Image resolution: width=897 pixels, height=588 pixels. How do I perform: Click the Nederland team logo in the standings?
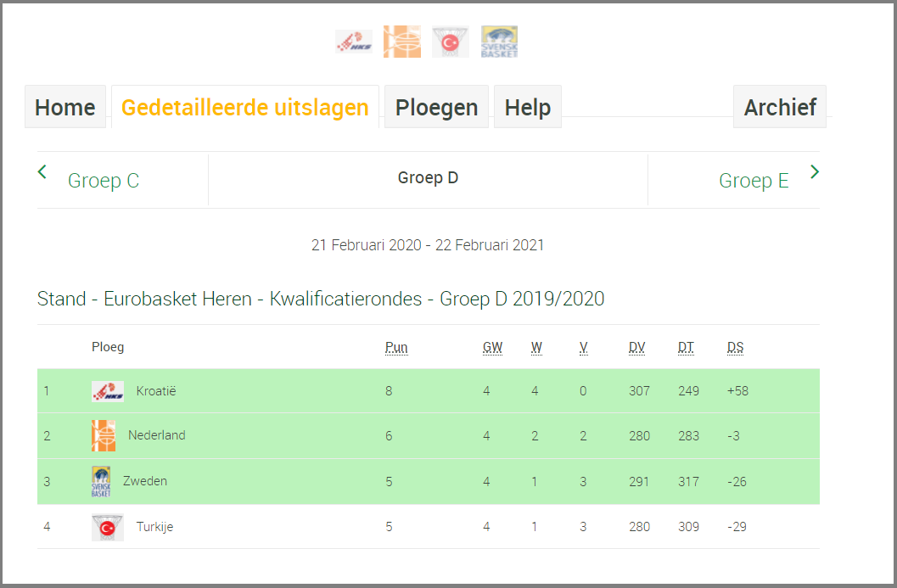tap(104, 436)
